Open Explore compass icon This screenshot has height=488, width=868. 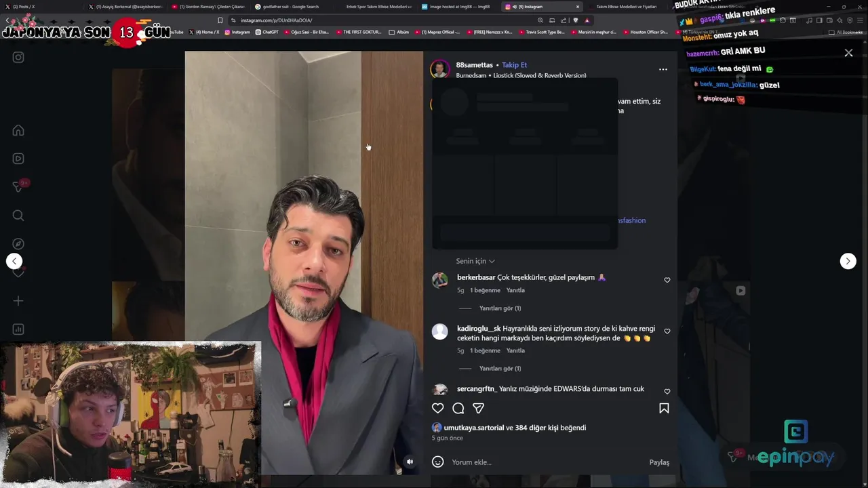[18, 244]
